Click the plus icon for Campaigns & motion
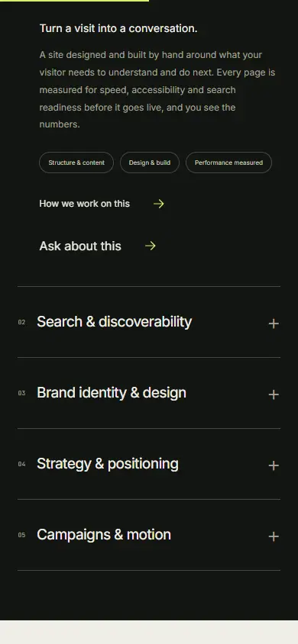Image resolution: width=298 pixels, height=644 pixels. click(274, 536)
